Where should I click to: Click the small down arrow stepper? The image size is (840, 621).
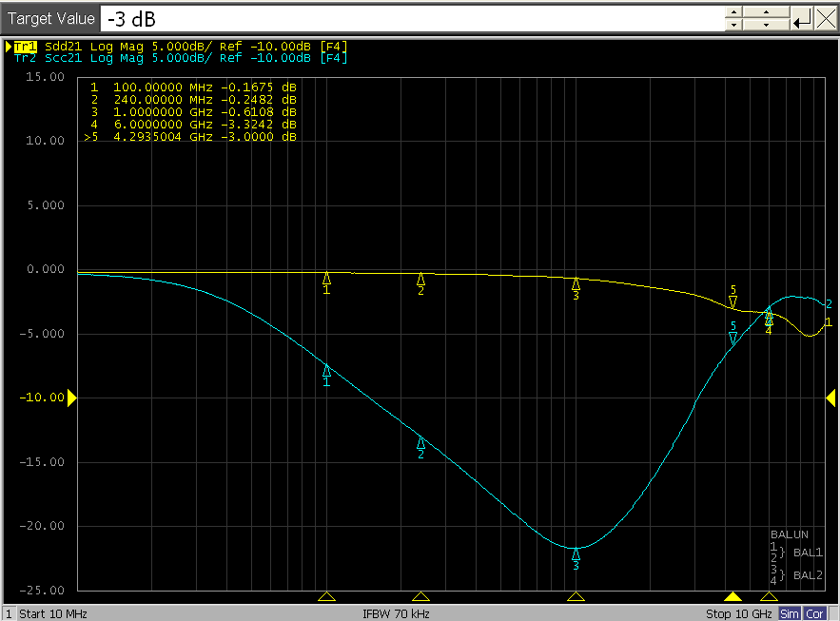tap(733, 25)
